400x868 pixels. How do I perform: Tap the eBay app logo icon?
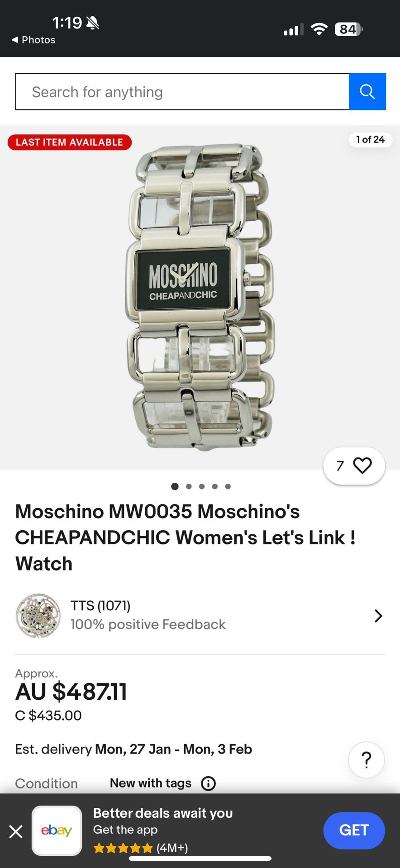[x=57, y=830]
